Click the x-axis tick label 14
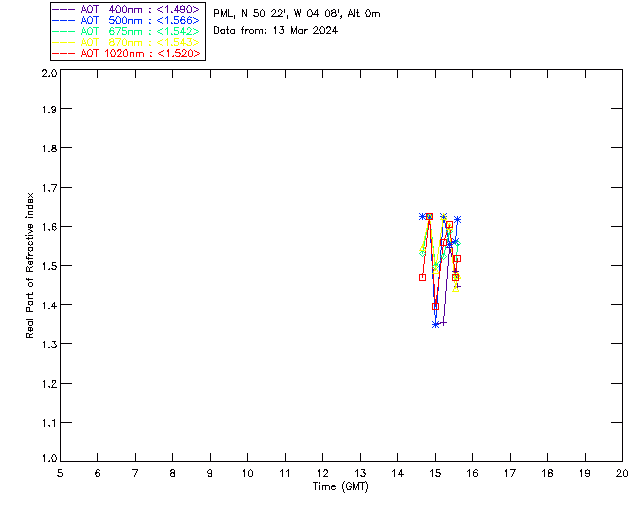The height and width of the screenshot is (512, 640). pyautogui.click(x=398, y=473)
